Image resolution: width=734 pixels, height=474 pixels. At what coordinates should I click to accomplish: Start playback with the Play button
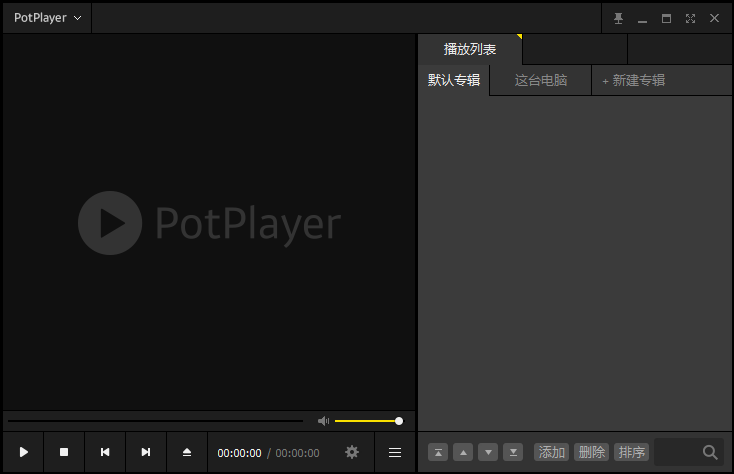pos(23,452)
